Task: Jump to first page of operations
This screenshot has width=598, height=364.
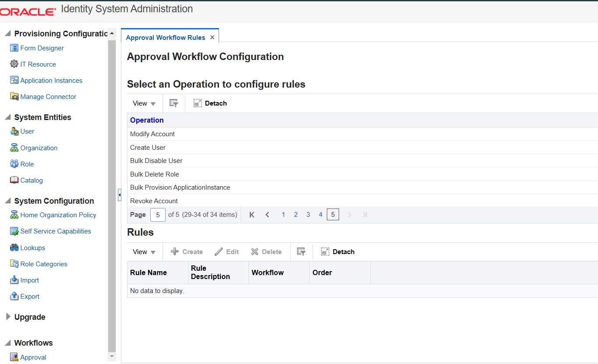Action: pos(252,215)
